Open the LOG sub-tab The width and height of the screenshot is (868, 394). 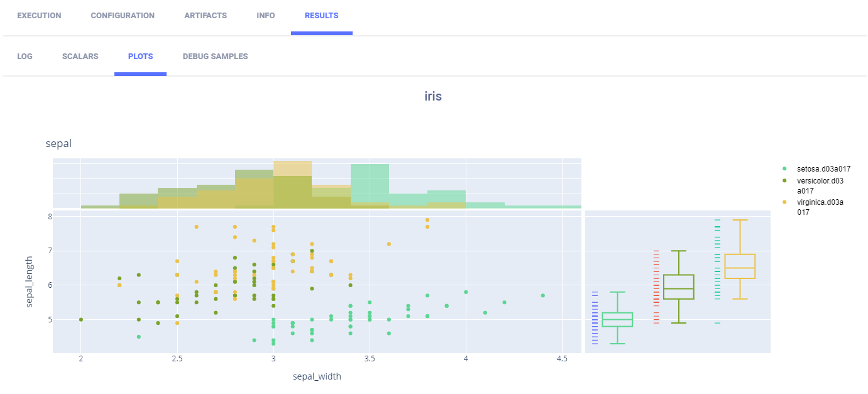tap(25, 57)
